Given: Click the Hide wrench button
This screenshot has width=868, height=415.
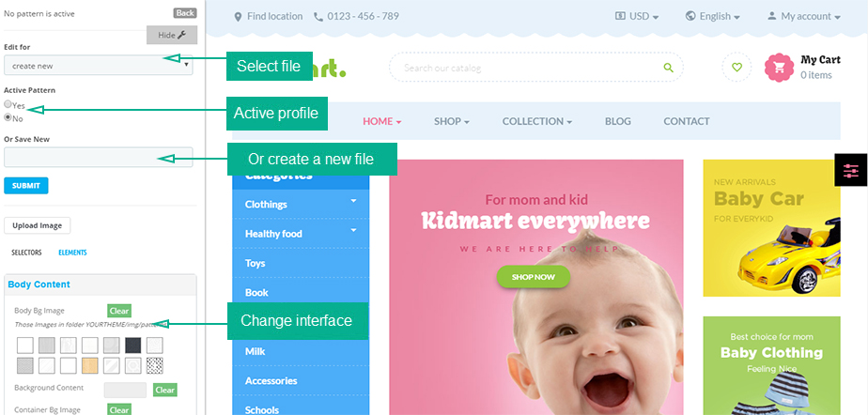Looking at the screenshot, I should (172, 35).
